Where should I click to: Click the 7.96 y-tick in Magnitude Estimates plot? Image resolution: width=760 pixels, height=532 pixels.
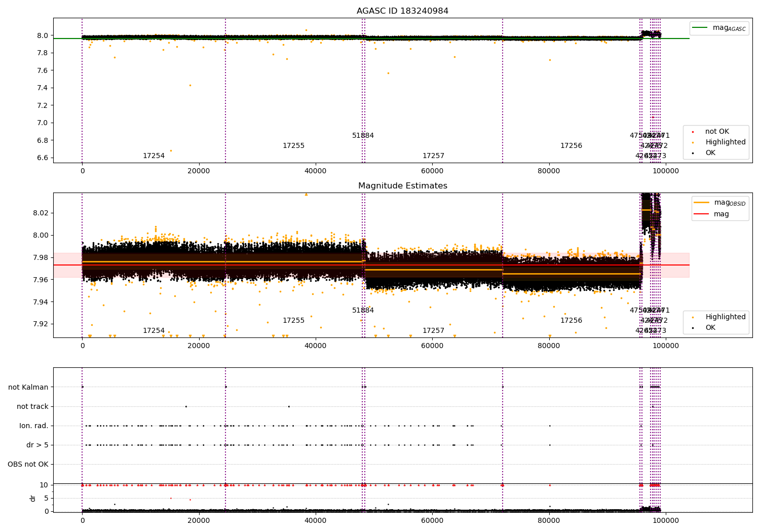click(x=41, y=280)
